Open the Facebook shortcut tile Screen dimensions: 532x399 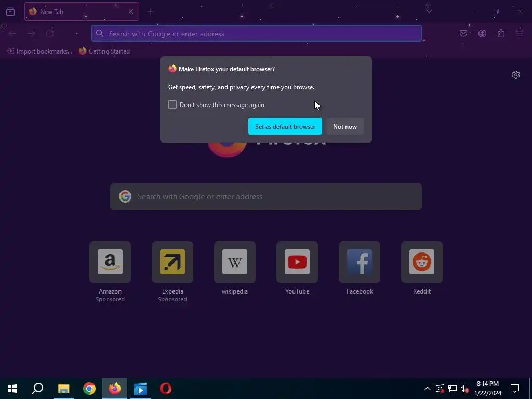[360, 262]
